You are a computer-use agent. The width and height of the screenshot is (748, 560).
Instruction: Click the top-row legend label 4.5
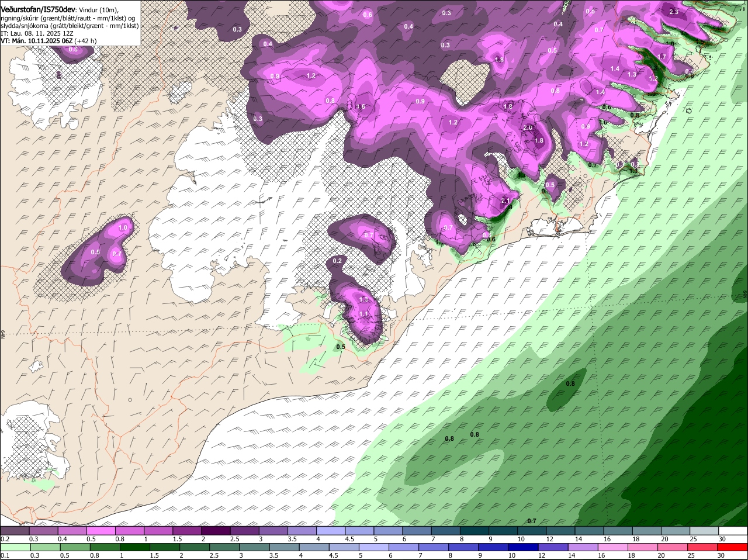pos(349,539)
